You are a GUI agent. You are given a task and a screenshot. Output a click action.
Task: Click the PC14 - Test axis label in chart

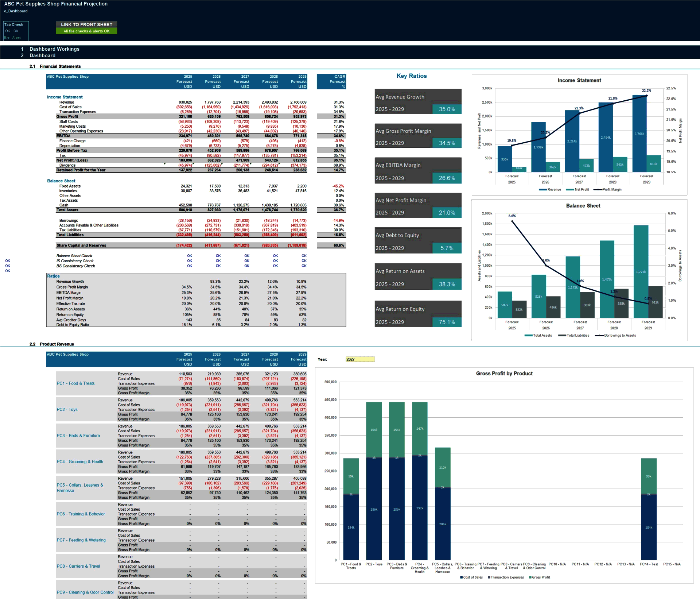pos(649,564)
